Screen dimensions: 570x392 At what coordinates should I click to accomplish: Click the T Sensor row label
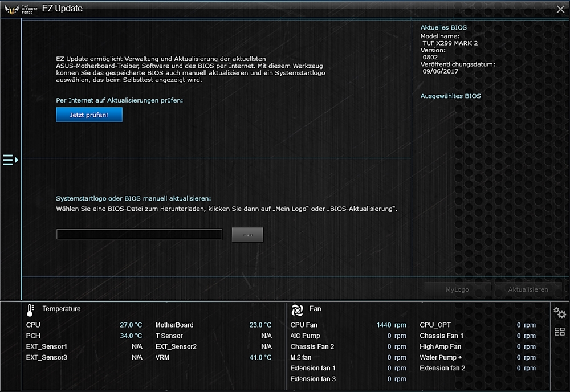click(169, 336)
